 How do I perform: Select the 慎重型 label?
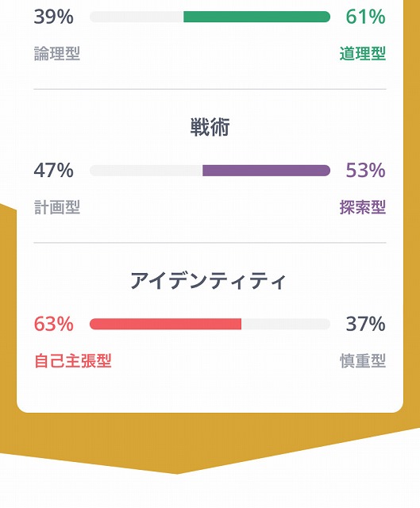(x=363, y=360)
